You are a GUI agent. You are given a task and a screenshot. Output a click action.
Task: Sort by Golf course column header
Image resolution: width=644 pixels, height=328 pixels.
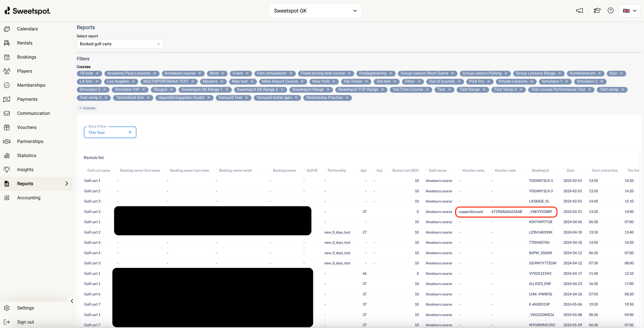click(437, 170)
